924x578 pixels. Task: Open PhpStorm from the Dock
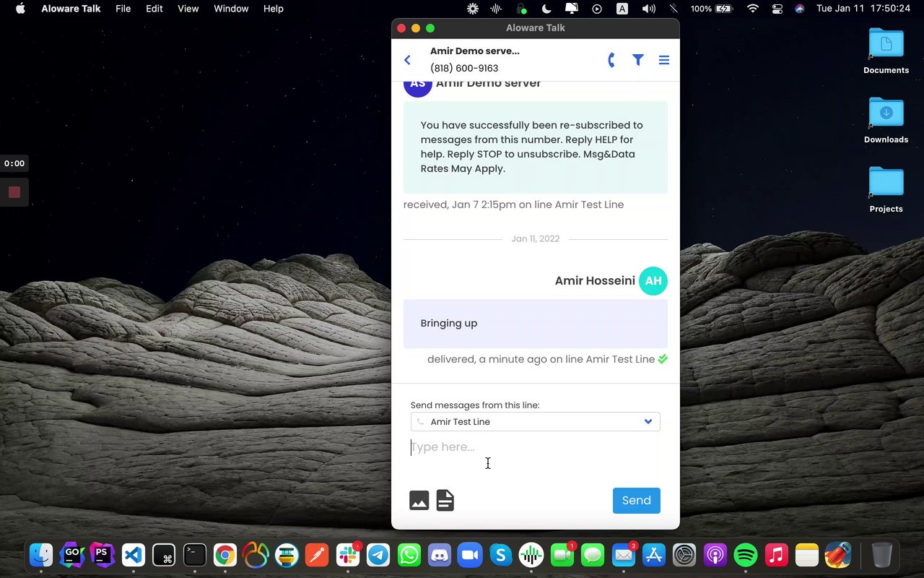tap(103, 555)
